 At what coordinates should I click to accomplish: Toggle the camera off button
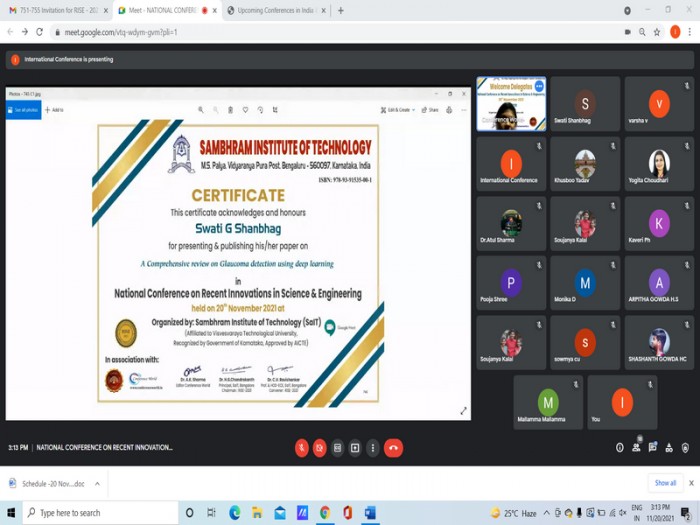(x=320, y=448)
